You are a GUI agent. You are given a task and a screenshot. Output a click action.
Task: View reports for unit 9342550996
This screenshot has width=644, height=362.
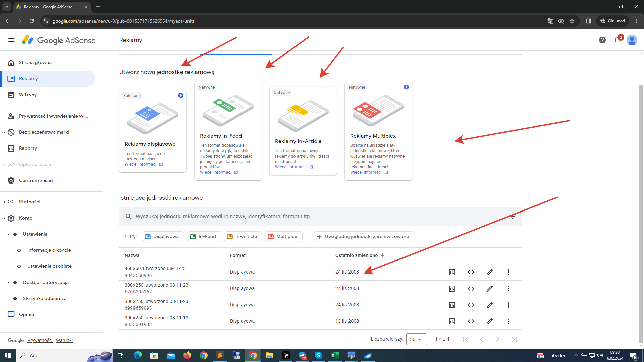(x=452, y=272)
